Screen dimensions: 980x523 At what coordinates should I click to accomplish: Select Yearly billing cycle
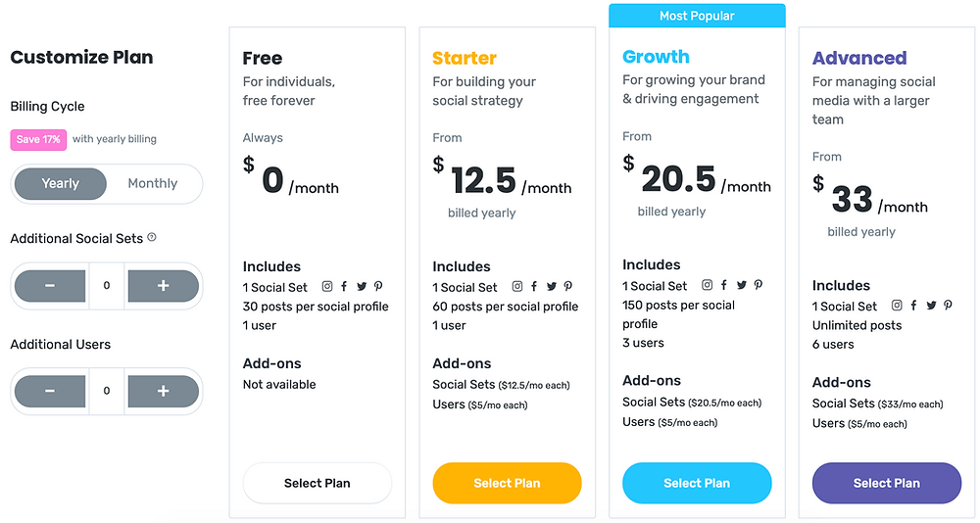pyautogui.click(x=61, y=184)
